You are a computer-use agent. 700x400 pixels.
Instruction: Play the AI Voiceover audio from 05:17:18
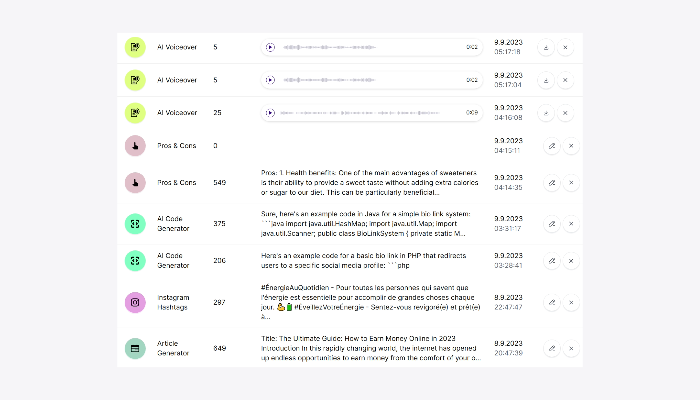(270, 47)
